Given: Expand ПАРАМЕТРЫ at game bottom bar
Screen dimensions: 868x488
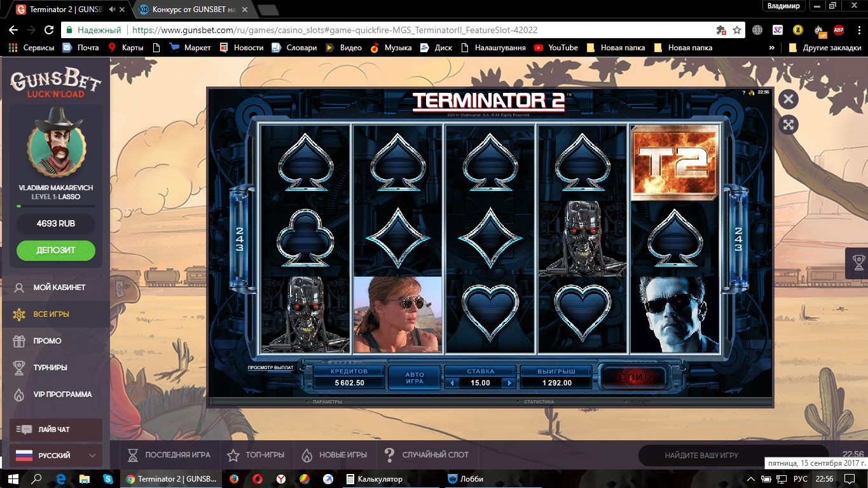Looking at the screenshot, I should 327,402.
